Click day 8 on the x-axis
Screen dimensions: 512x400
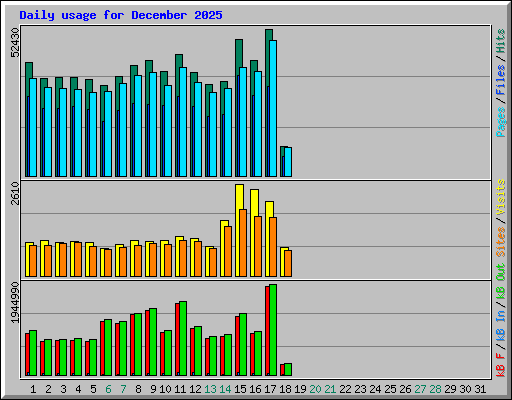click(x=138, y=389)
